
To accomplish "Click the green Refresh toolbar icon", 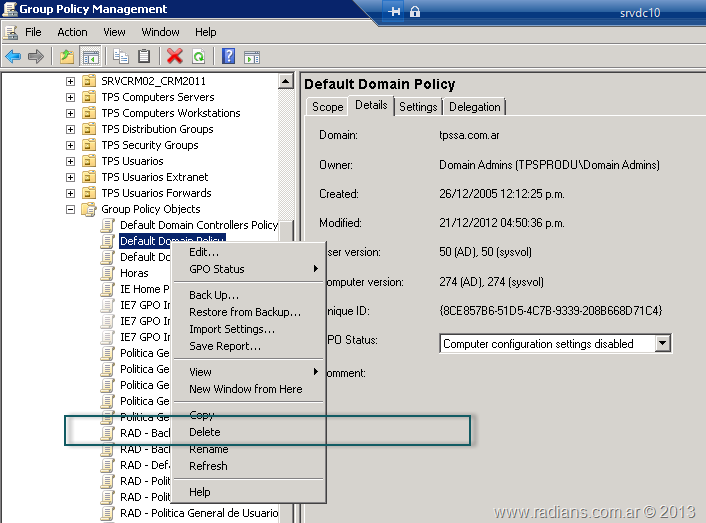I will click(198, 57).
